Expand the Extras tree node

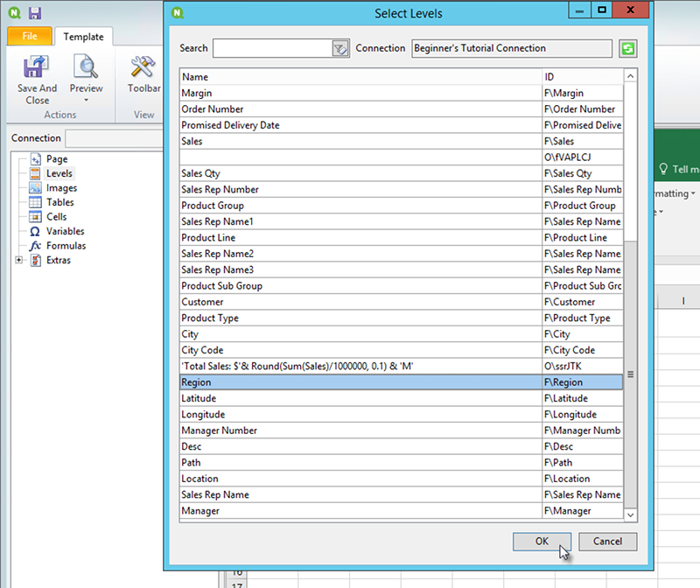point(19,261)
